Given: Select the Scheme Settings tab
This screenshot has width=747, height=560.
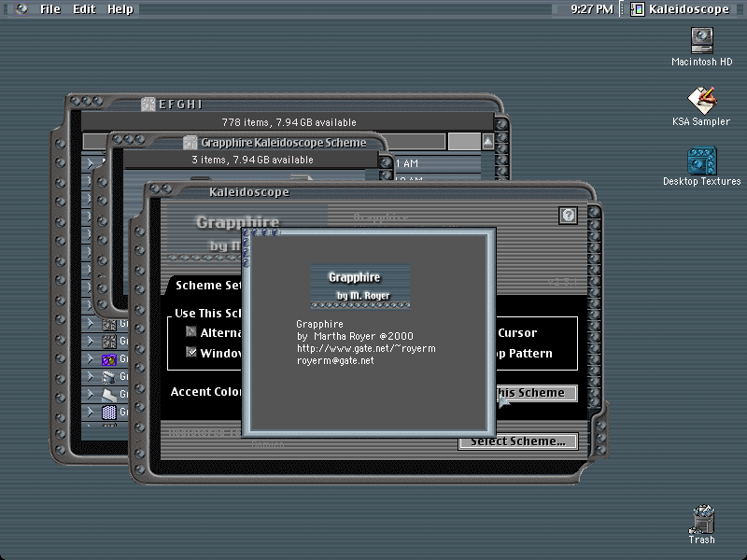Looking at the screenshot, I should coord(206,286).
